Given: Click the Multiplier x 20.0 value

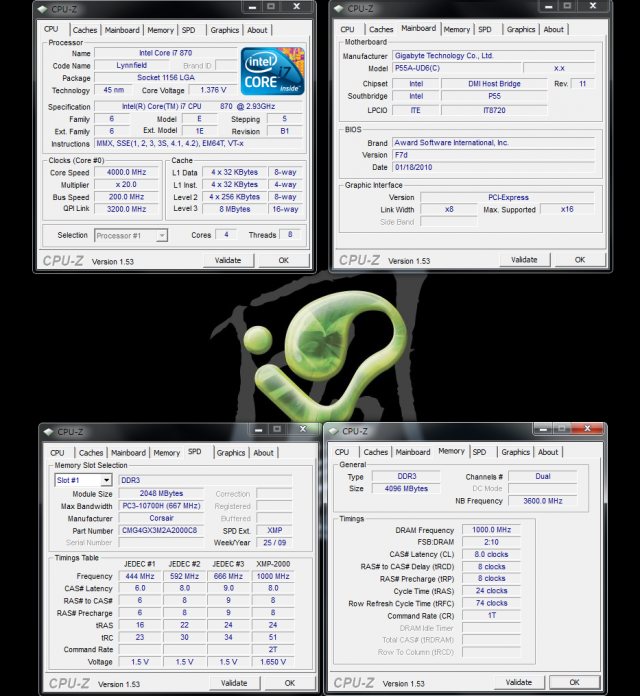Looking at the screenshot, I should point(126,185).
